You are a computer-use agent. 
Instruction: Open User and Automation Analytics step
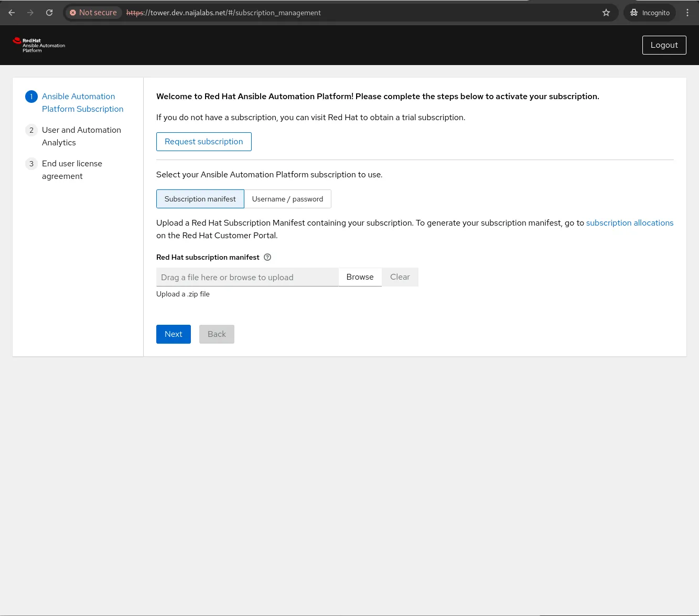(81, 136)
